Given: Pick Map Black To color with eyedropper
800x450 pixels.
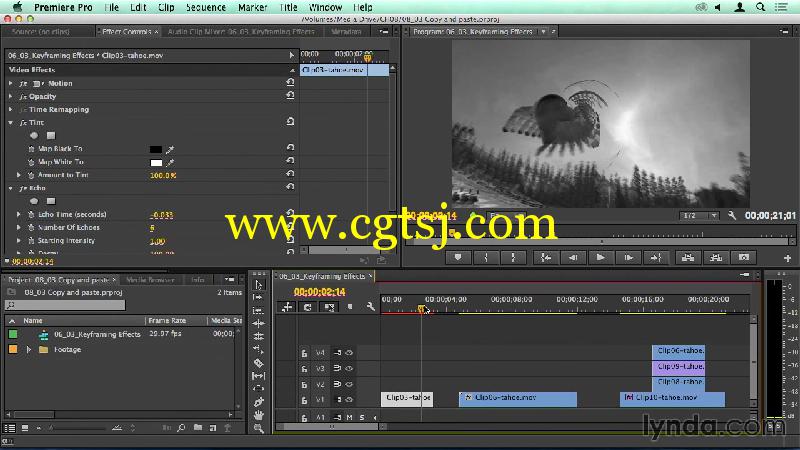Looking at the screenshot, I should pyautogui.click(x=170, y=149).
